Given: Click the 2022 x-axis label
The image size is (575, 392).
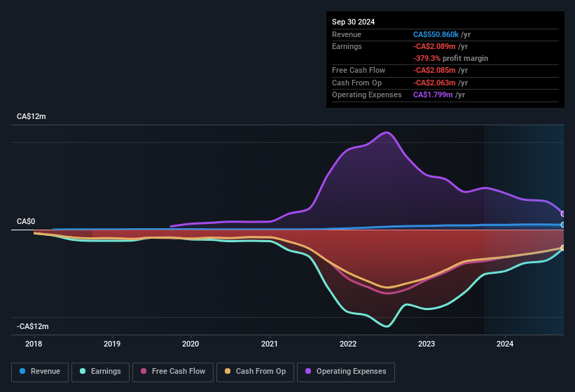Looking at the screenshot, I should (348, 344).
